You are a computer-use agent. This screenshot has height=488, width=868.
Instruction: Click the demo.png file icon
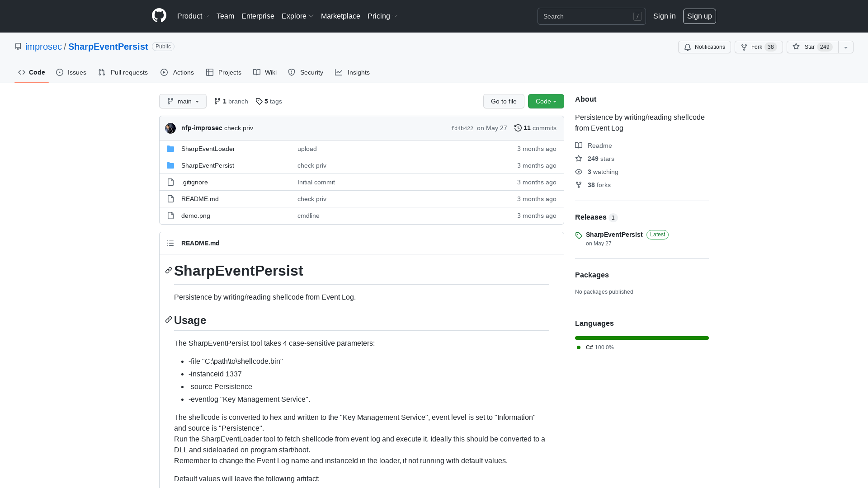pyautogui.click(x=170, y=216)
